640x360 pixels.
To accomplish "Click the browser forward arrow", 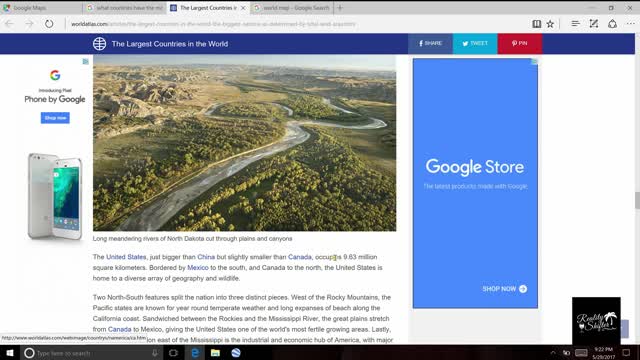I will click(x=29, y=24).
